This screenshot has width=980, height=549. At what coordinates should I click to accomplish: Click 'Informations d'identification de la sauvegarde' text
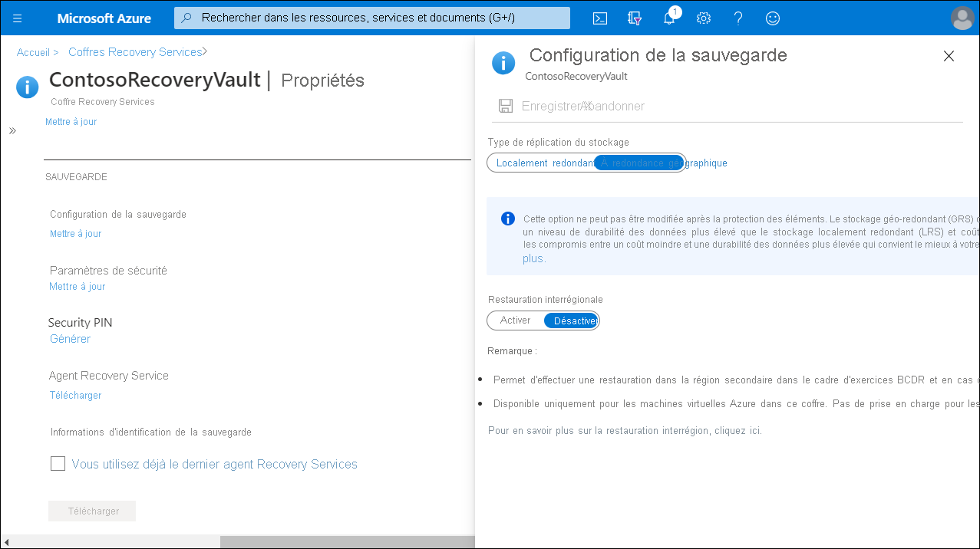(151, 432)
